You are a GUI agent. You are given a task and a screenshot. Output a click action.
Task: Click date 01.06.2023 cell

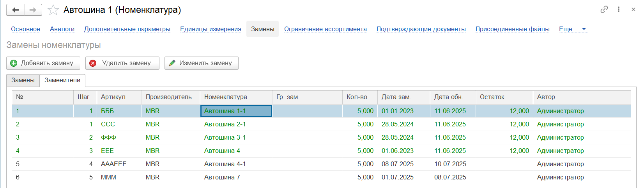[404, 151]
